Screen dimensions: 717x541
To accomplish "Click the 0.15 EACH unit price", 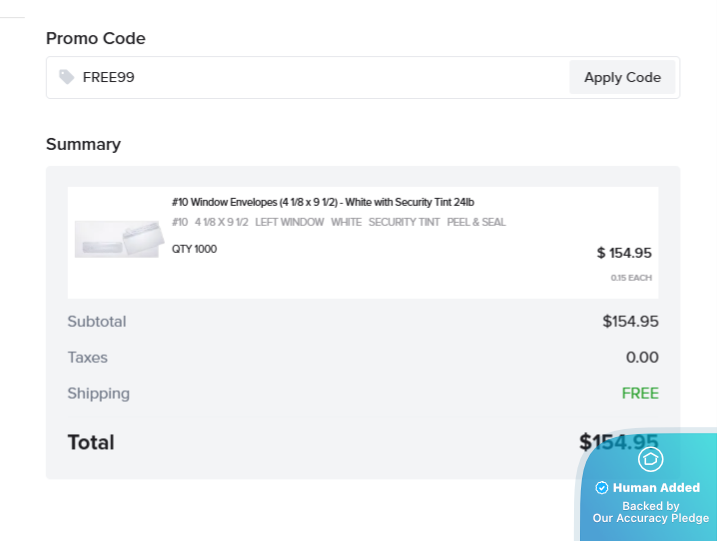I will (x=631, y=277).
